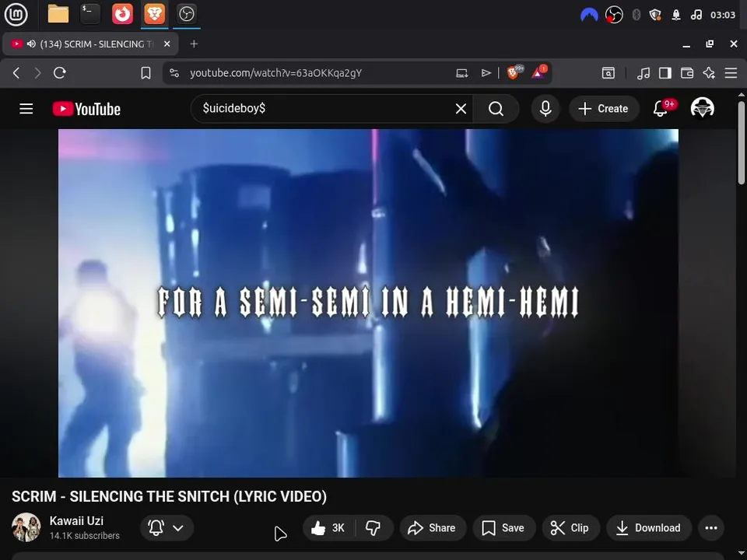
Task: Select the SCRIM - SILENCING browser tab
Action: (90, 44)
